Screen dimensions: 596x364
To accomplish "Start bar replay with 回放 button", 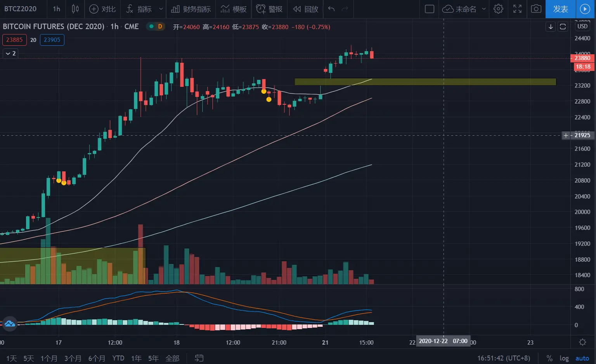I will 306,9.
